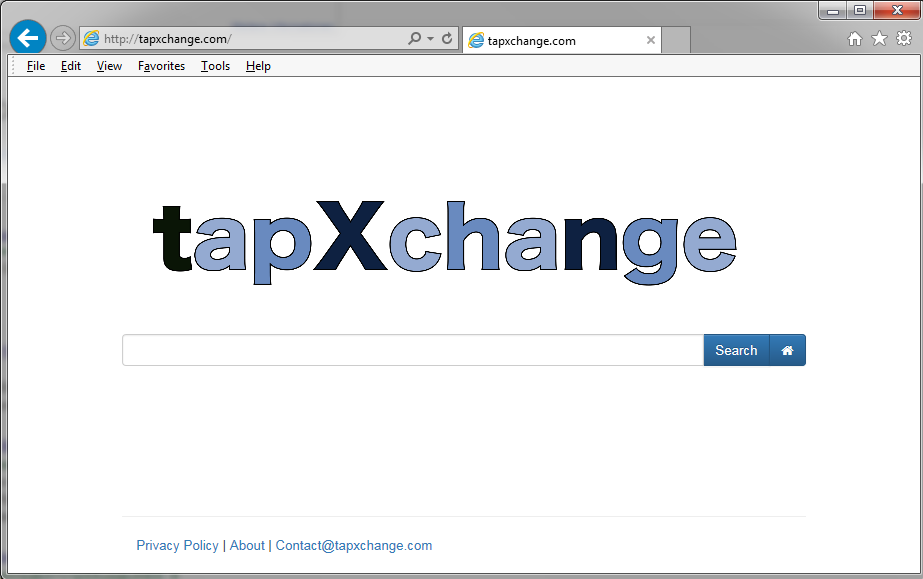The height and width of the screenshot is (579, 923).
Task: Close the browser window
Action: (898, 11)
